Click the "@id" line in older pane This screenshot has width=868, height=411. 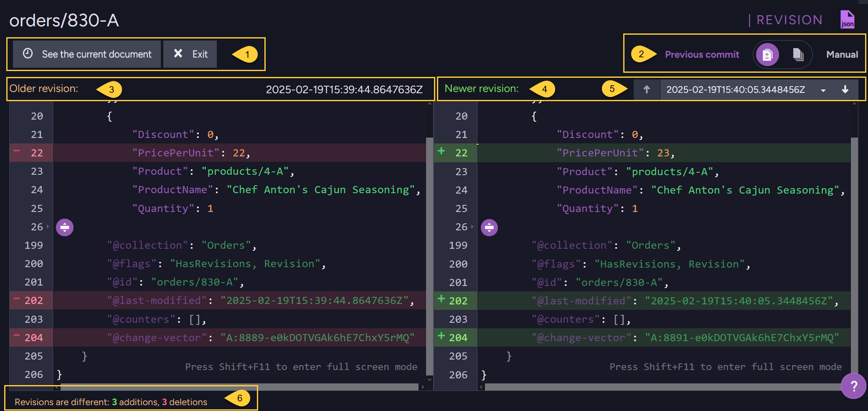[x=175, y=282]
